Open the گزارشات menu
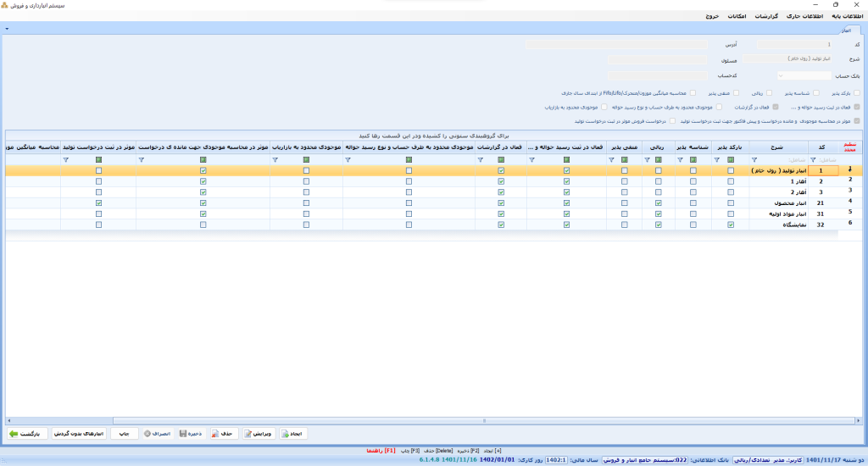Image resolution: width=868 pixels, height=466 pixels. pyautogui.click(x=766, y=16)
